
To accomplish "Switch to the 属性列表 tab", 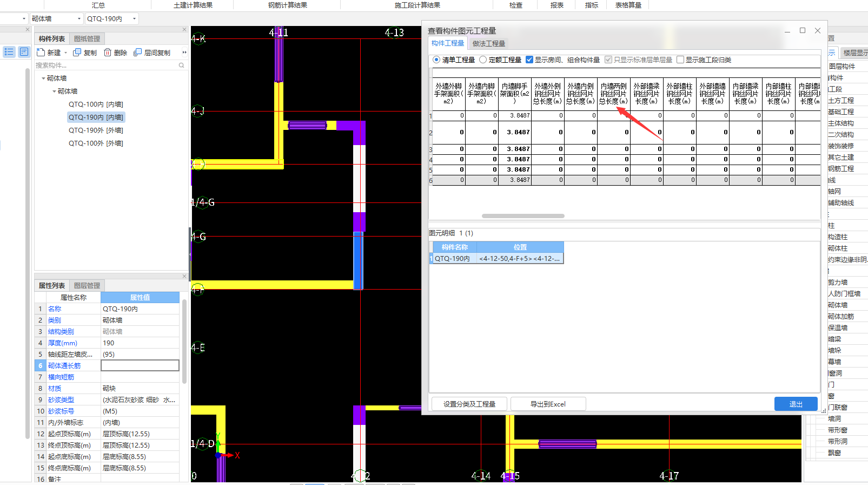I will (x=52, y=286).
